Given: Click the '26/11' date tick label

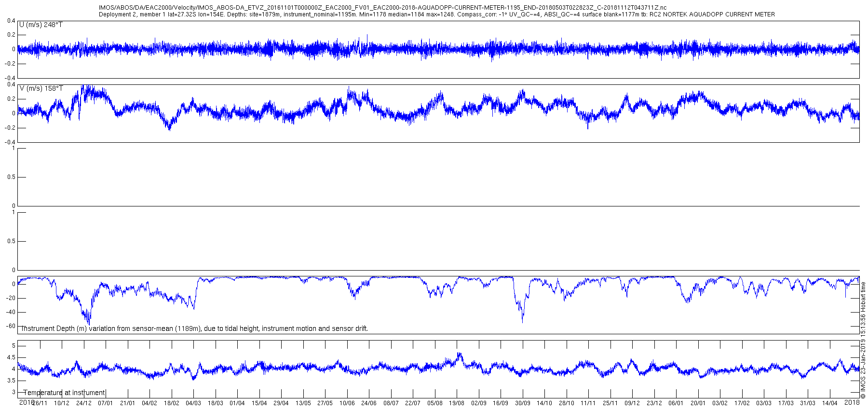Looking at the screenshot, I should pyautogui.click(x=40, y=403).
